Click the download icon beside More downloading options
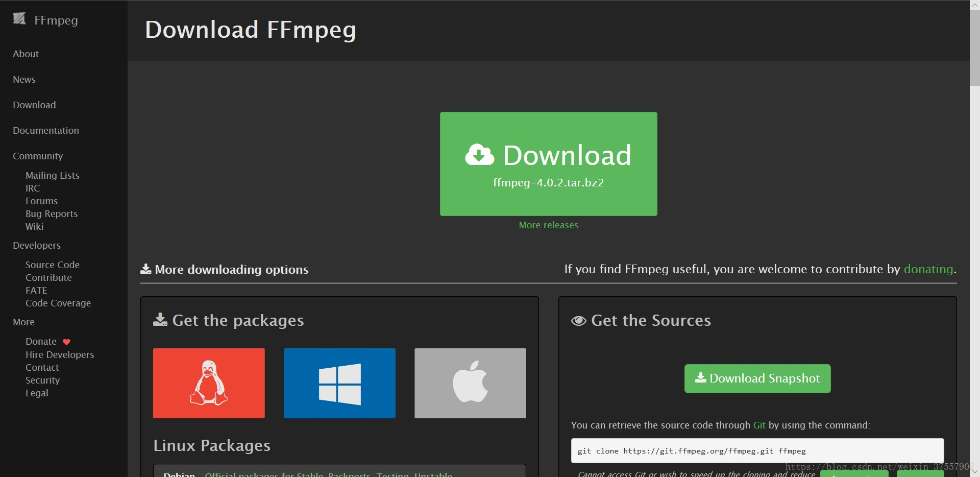This screenshot has height=477, width=980. pyautogui.click(x=146, y=269)
